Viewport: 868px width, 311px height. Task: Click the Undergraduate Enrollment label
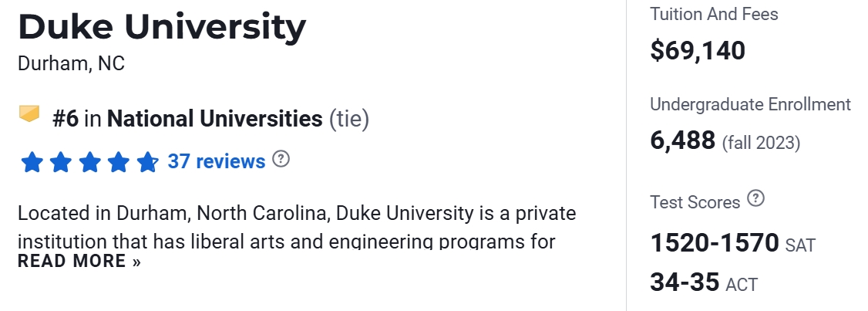(750, 104)
